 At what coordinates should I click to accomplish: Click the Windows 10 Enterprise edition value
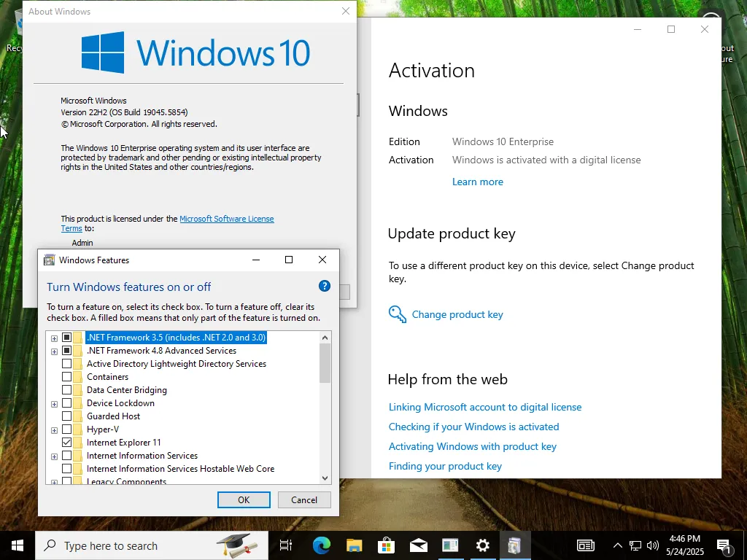click(x=503, y=142)
